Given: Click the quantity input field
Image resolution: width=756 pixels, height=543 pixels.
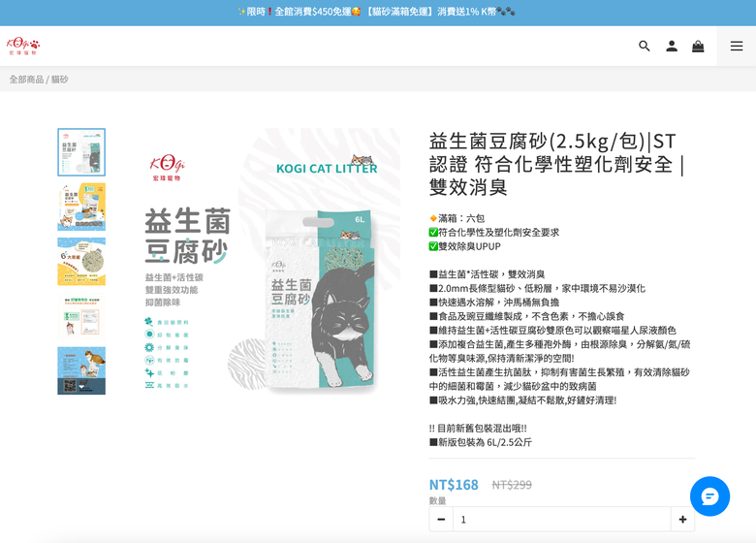Looking at the screenshot, I should tap(562, 520).
